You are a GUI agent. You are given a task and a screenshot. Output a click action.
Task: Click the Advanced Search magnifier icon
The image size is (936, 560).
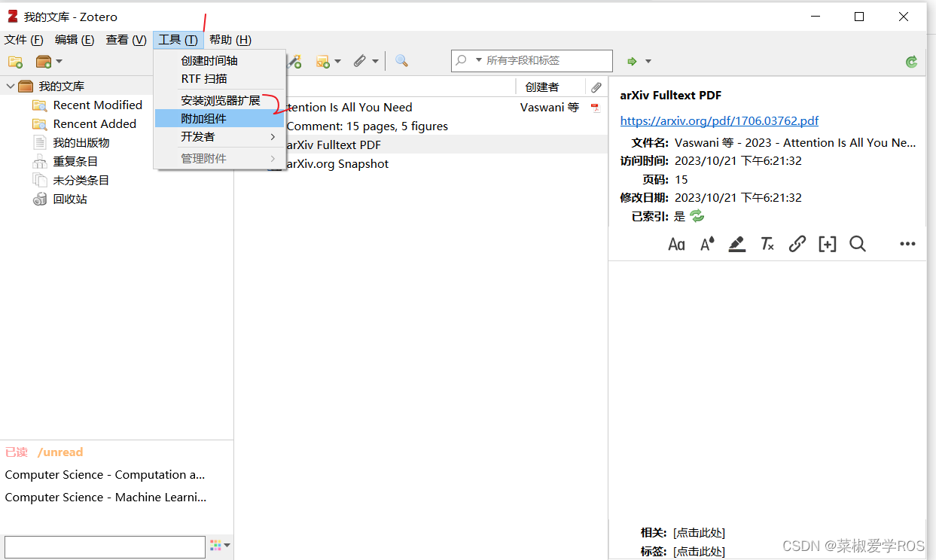tap(402, 61)
